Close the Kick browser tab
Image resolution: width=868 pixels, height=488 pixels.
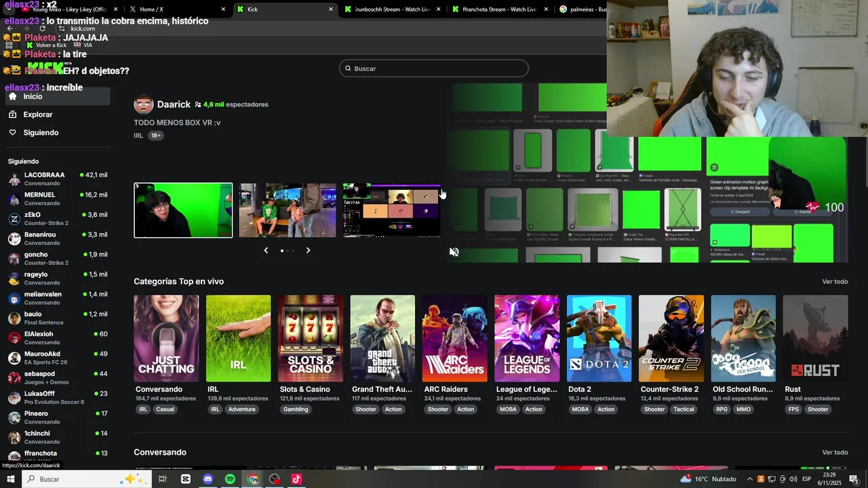[x=331, y=9]
